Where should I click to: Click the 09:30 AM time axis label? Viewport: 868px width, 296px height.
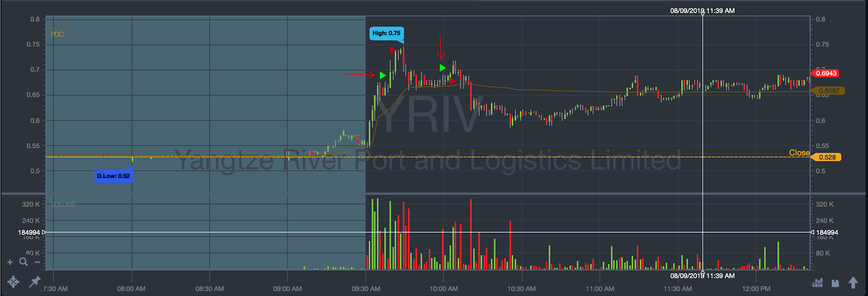[x=365, y=289]
